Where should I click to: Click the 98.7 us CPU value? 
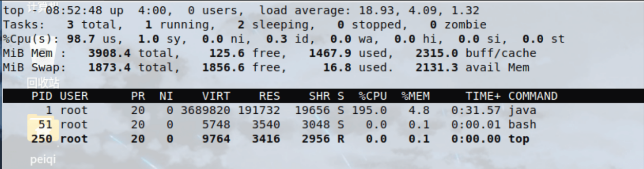pos(88,39)
